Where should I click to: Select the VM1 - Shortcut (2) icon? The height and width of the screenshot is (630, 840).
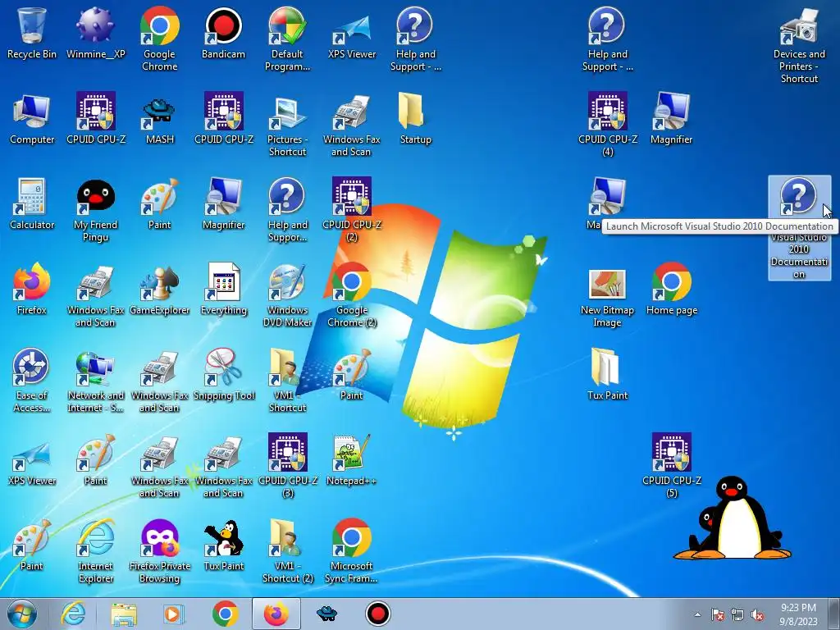(287, 551)
